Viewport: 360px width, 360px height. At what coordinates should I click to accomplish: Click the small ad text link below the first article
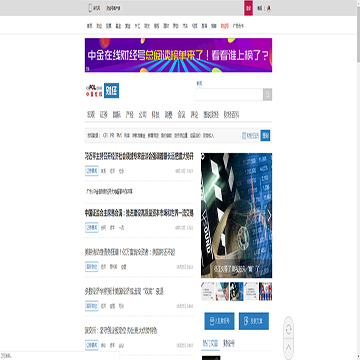[x=109, y=192]
